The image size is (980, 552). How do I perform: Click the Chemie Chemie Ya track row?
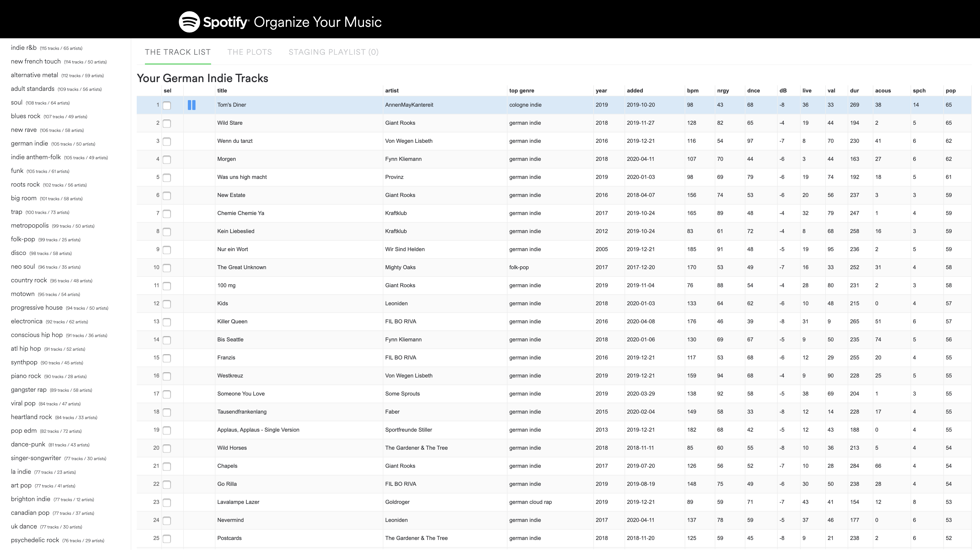coord(240,213)
